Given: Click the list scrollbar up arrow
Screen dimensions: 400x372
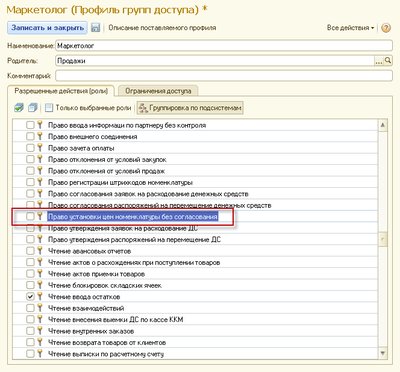Looking at the screenshot, I should (x=383, y=125).
